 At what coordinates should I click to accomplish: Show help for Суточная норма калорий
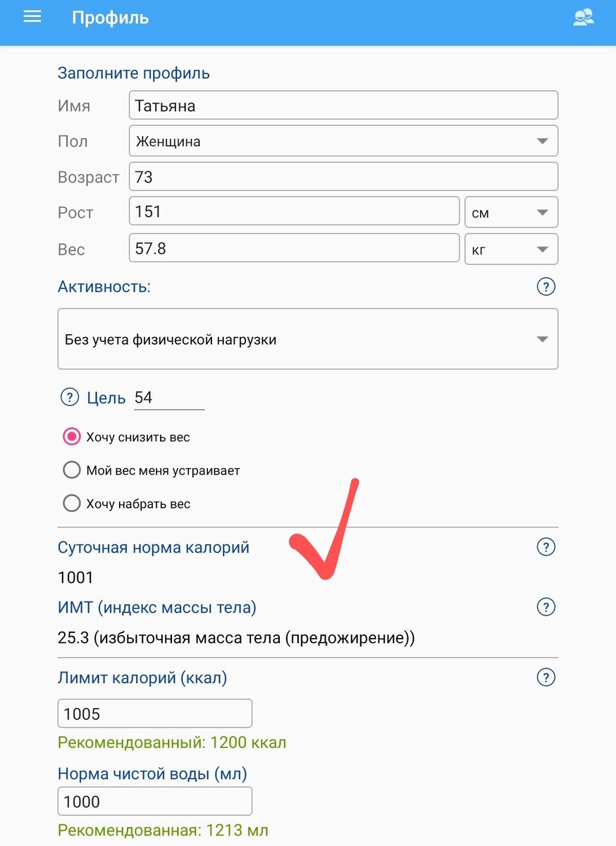coord(546,547)
